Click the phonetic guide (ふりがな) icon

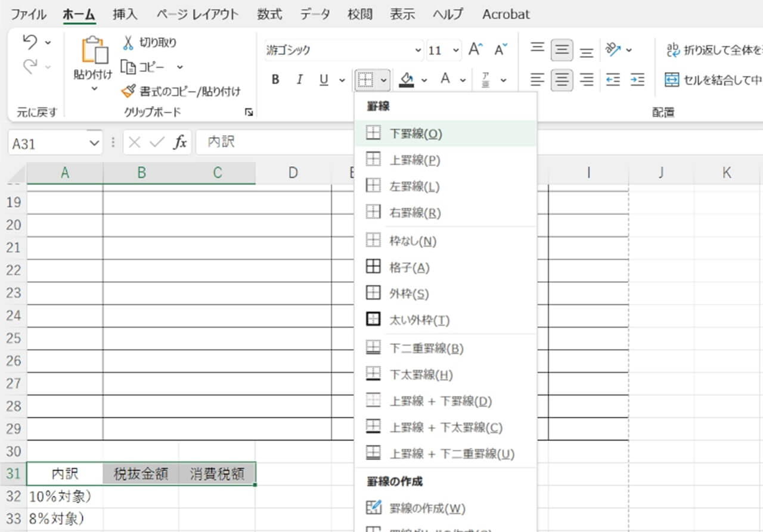[486, 79]
